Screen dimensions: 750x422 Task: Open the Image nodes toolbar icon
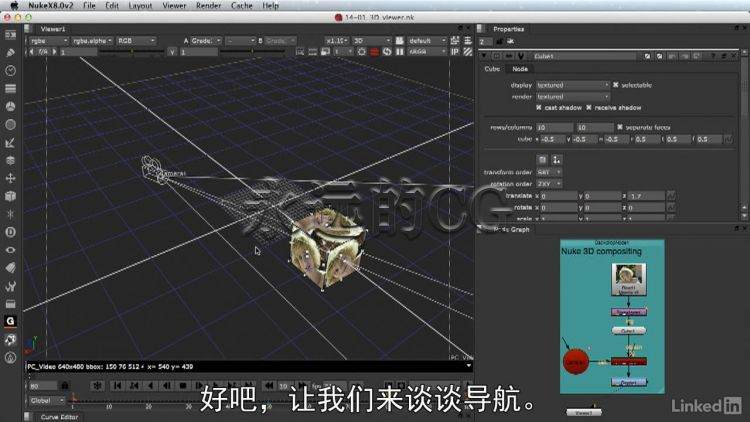click(x=10, y=35)
